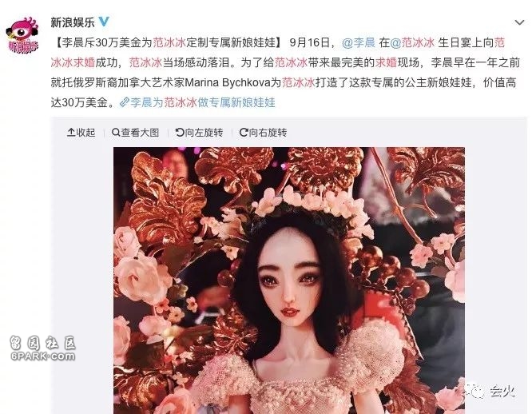
Task: Open the @范冰冰 mention link
Action: (x=412, y=42)
